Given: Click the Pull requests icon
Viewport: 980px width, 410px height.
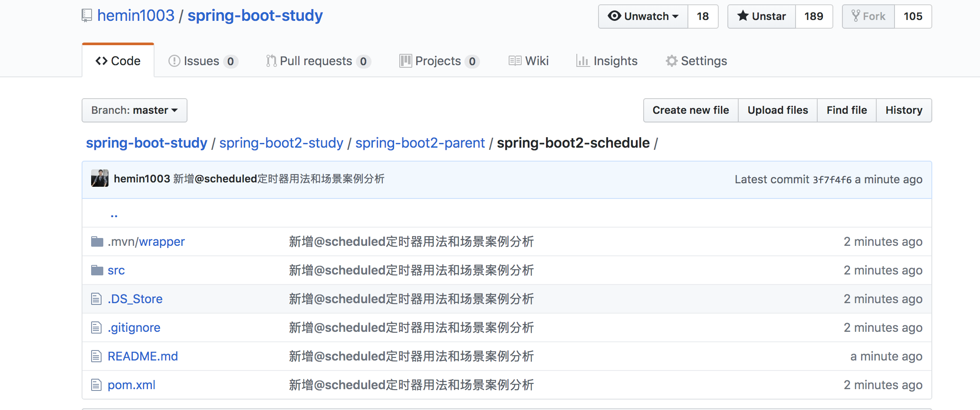Looking at the screenshot, I should click(271, 61).
